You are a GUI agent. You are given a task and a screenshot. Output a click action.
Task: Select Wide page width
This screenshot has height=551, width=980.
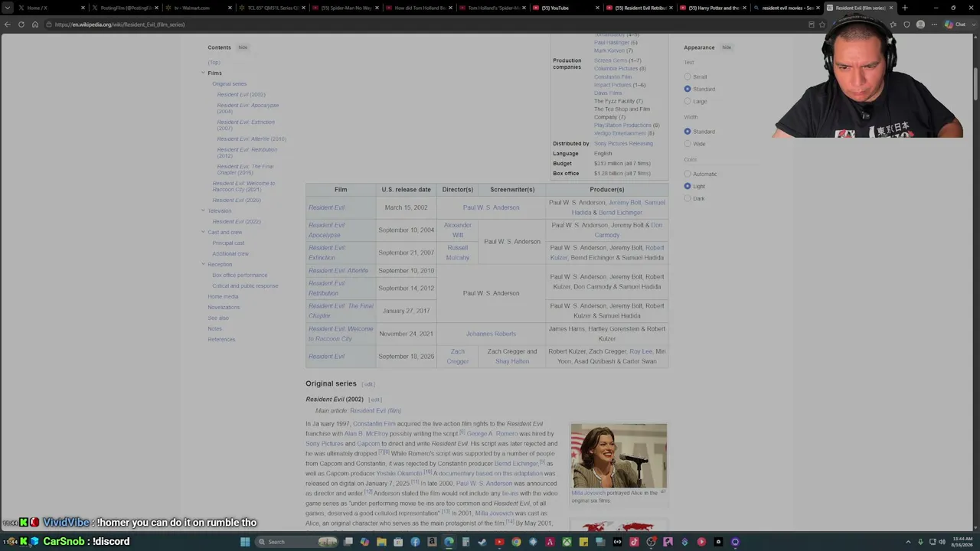688,144
